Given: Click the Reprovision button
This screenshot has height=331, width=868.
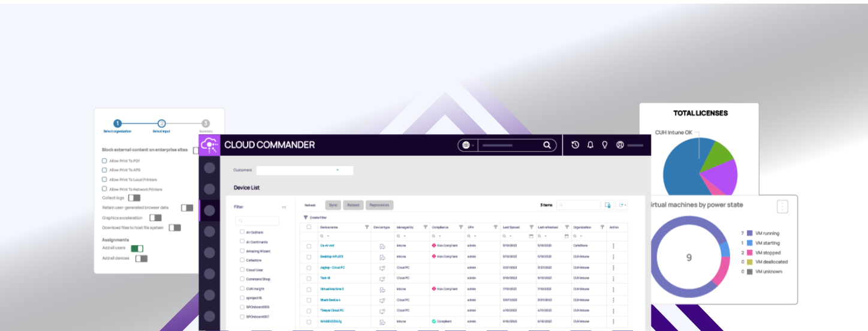Looking at the screenshot, I should pyautogui.click(x=379, y=205).
